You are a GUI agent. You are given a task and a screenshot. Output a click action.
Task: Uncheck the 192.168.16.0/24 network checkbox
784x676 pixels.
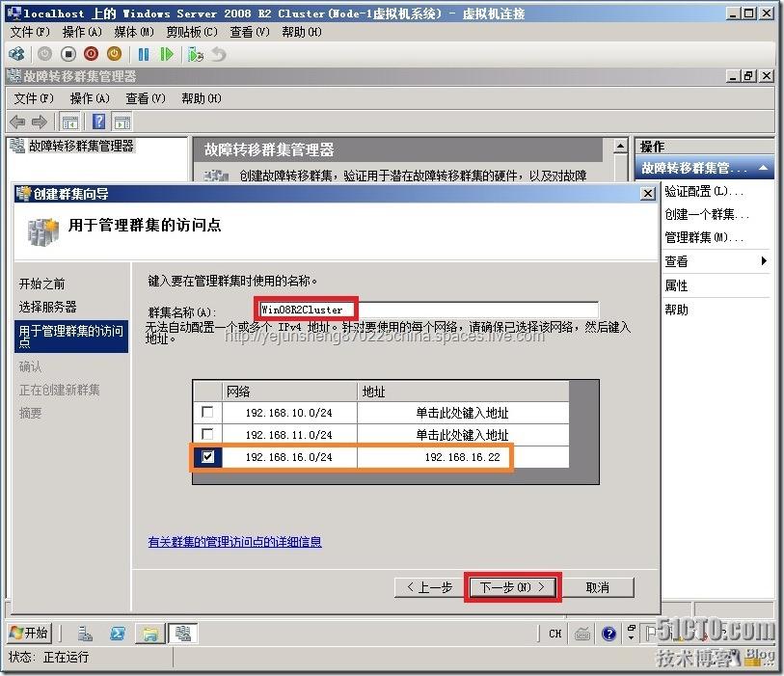click(207, 456)
